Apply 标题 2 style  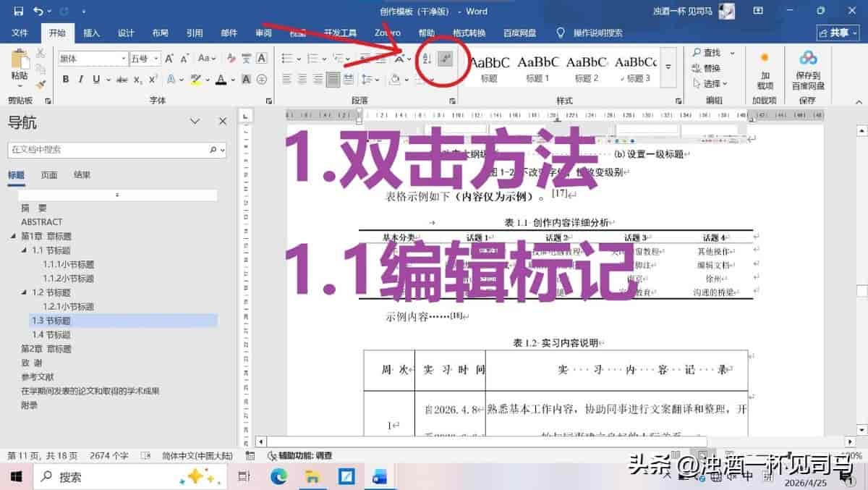coord(587,68)
